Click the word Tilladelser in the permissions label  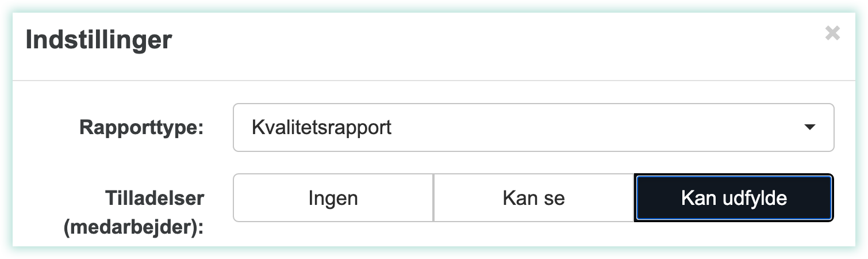(155, 199)
